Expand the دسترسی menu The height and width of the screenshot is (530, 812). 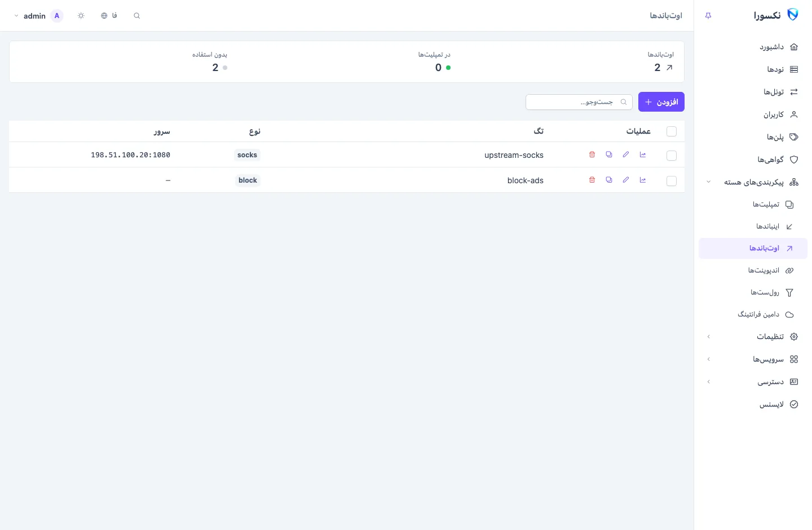tap(753, 382)
